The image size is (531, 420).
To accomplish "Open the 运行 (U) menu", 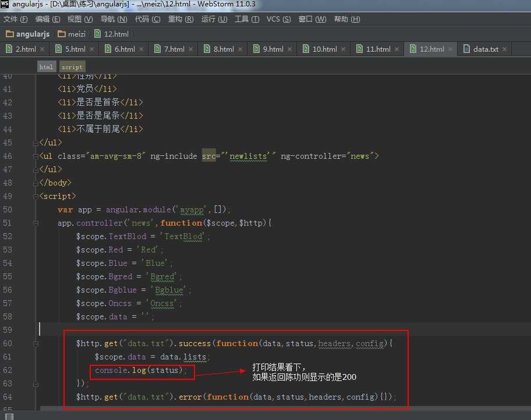I will pyautogui.click(x=214, y=19).
